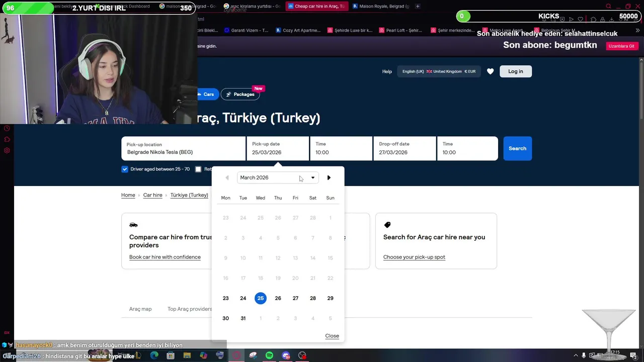Open the March 2026 month dropdown
This screenshot has width=644, height=362.
(278, 177)
